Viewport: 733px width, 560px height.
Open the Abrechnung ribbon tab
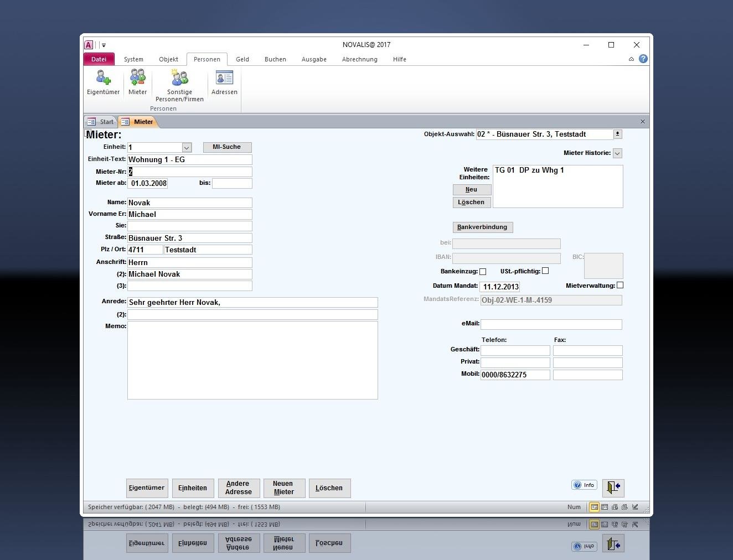tap(360, 59)
